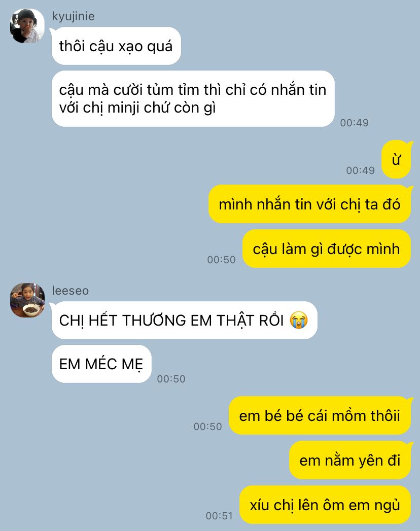The image size is (420, 531).
Task: Open kyujinie's profile avatar
Action: (27, 26)
